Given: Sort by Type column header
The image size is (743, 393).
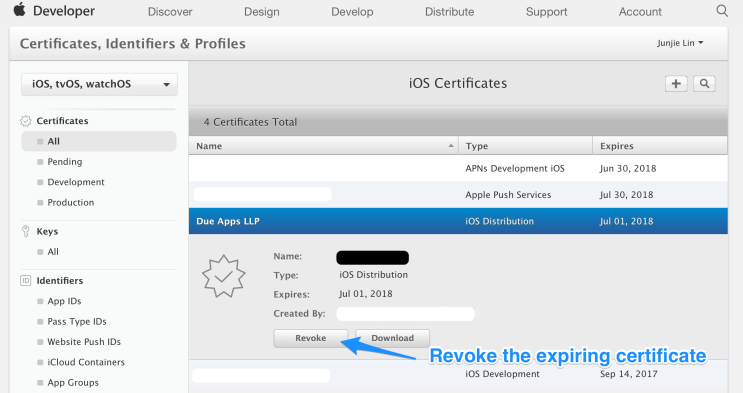Looking at the screenshot, I should pyautogui.click(x=526, y=146).
